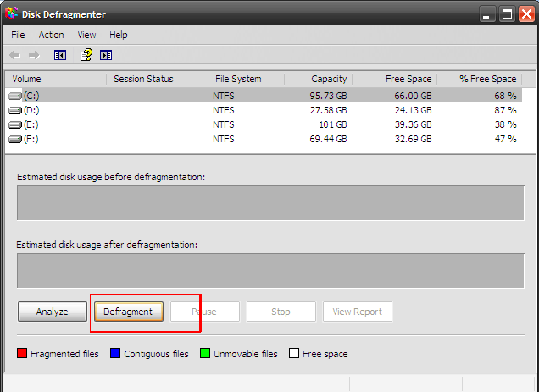Screen dimensions: 539x392
Task: Click the Stop button
Action: pos(281,312)
